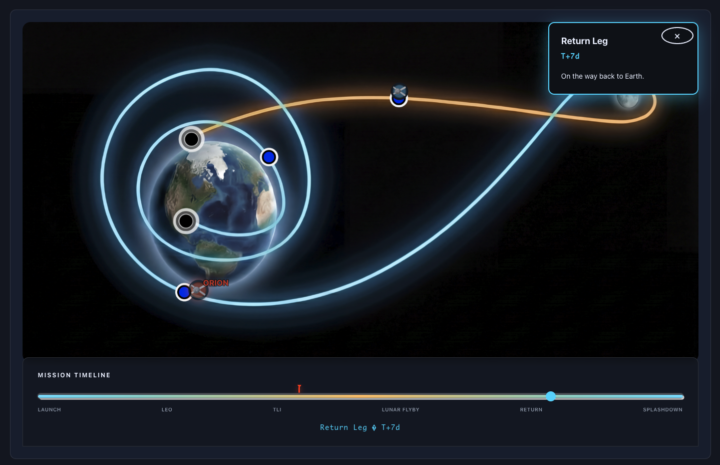Click the gray marker on Earth's lower left
The height and width of the screenshot is (465, 720).
tap(186, 221)
